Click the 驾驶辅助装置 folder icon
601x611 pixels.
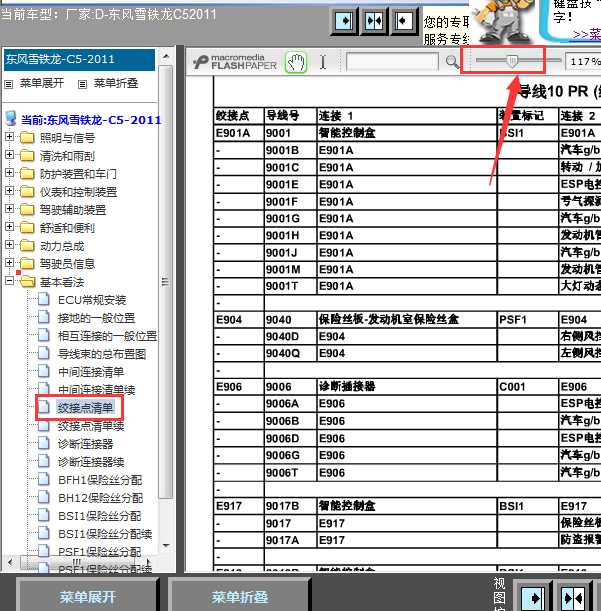click(x=27, y=209)
